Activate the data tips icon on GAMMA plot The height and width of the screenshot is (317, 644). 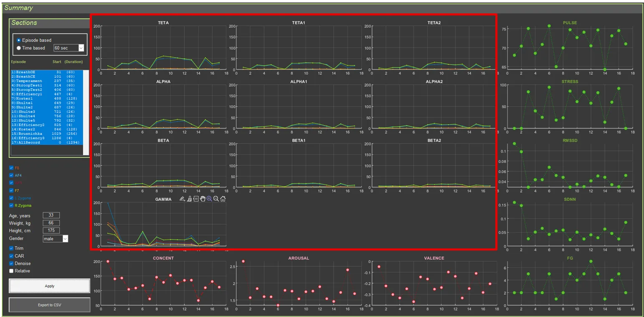point(196,199)
